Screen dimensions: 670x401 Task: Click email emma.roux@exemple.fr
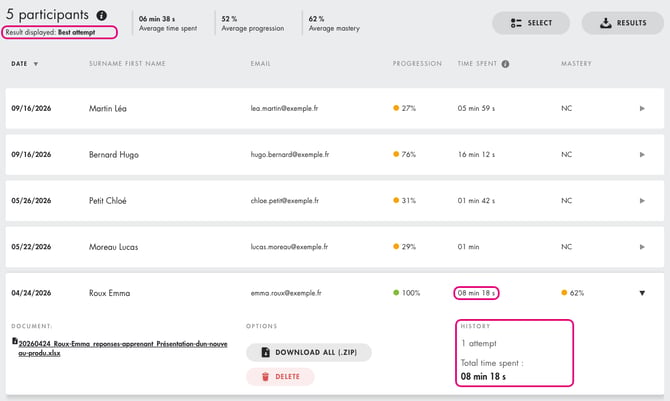tap(286, 293)
